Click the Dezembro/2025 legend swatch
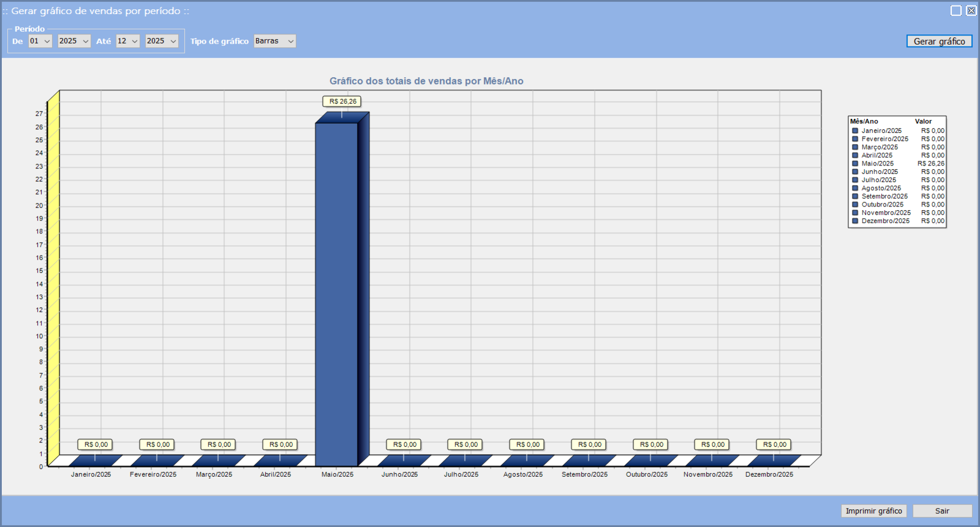Viewport: 980px width, 527px height. pyautogui.click(x=855, y=221)
